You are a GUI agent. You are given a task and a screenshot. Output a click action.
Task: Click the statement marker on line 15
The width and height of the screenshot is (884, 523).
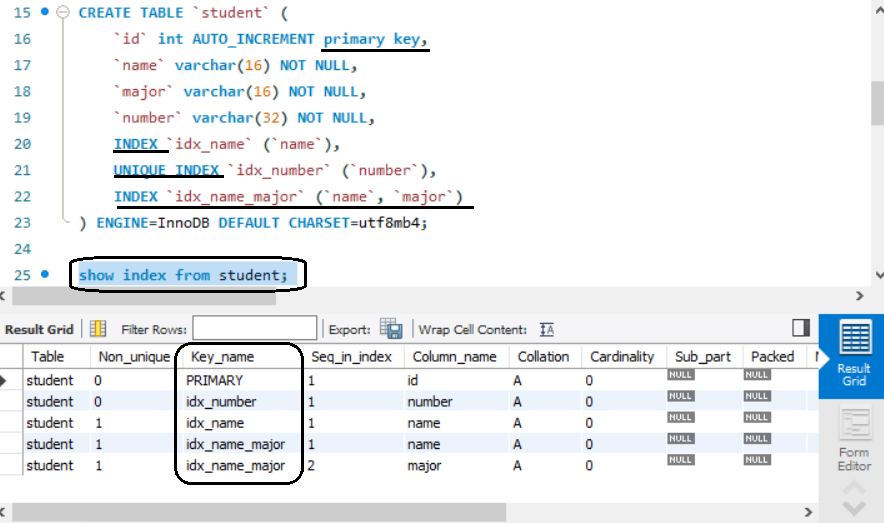click(45, 11)
